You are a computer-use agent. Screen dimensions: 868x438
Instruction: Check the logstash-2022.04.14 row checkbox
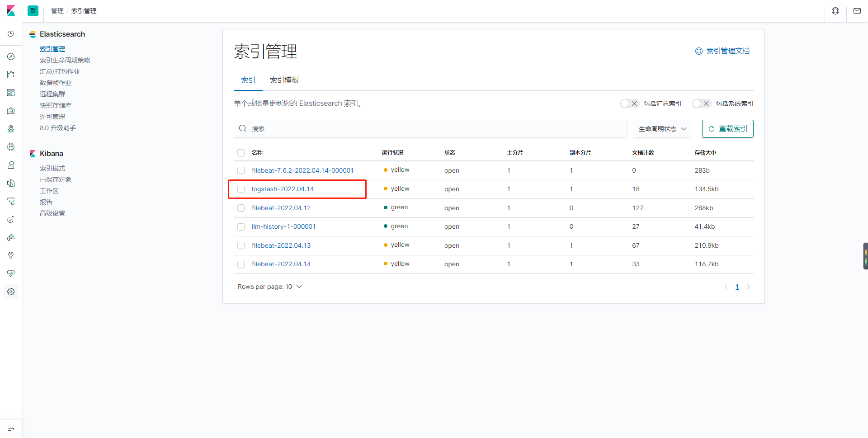(241, 189)
